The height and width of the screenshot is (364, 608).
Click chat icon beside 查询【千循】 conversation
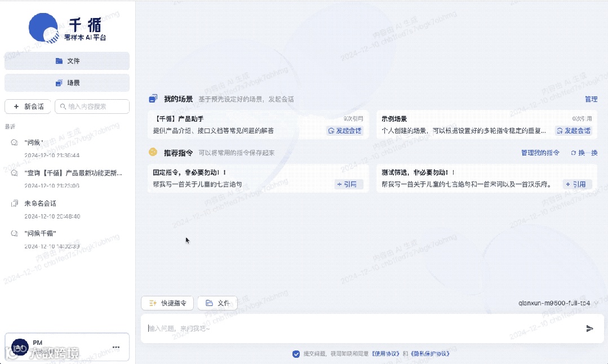coord(14,173)
